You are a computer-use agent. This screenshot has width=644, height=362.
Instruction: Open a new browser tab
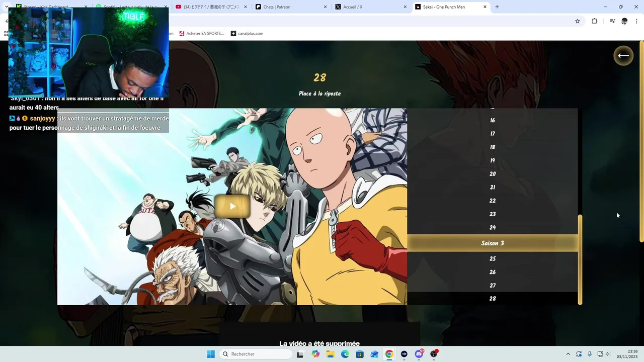[497, 7]
